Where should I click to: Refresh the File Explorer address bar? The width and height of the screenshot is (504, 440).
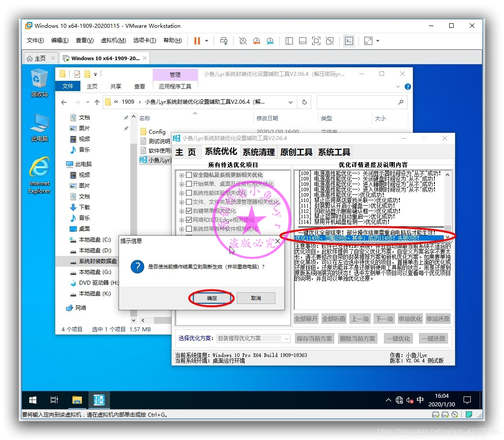point(305,102)
